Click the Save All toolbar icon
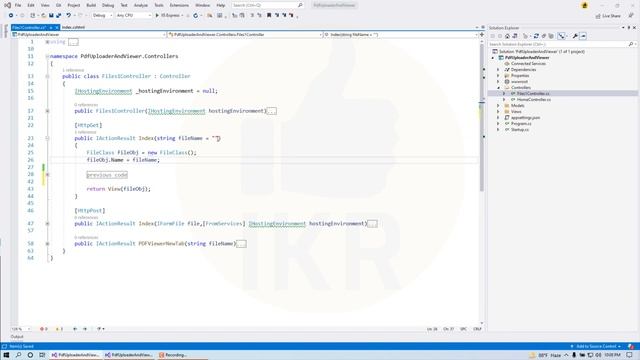The height and width of the screenshot is (360, 640). (58, 16)
